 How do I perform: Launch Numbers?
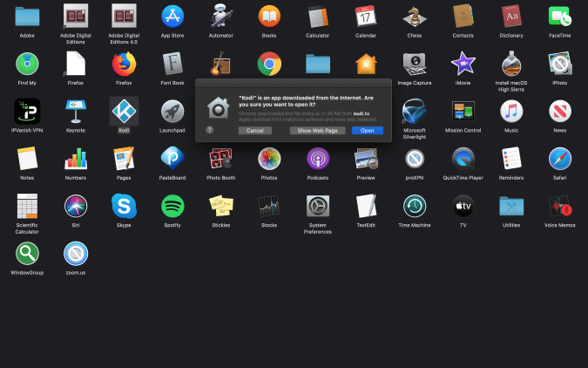[x=76, y=159]
